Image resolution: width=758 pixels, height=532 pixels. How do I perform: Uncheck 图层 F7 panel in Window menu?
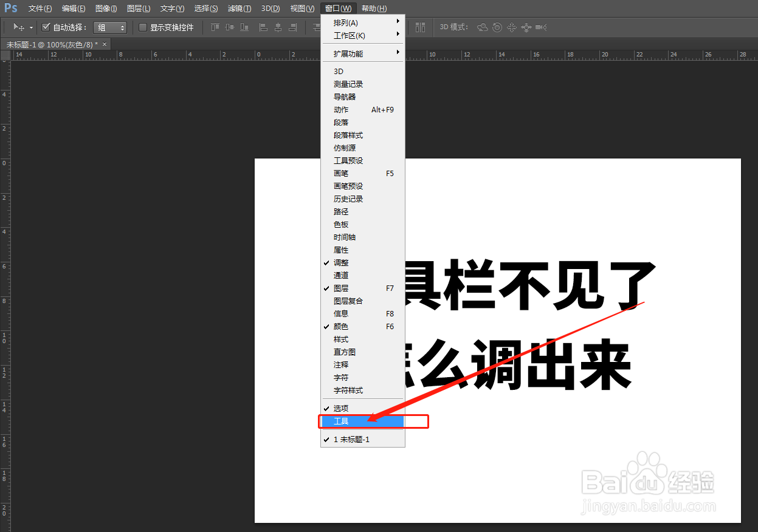[363, 288]
